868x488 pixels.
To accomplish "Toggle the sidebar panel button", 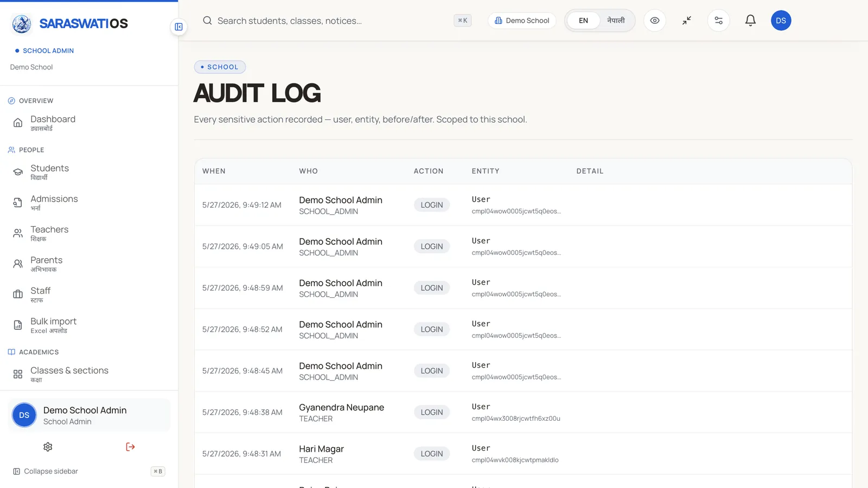I will tap(178, 27).
